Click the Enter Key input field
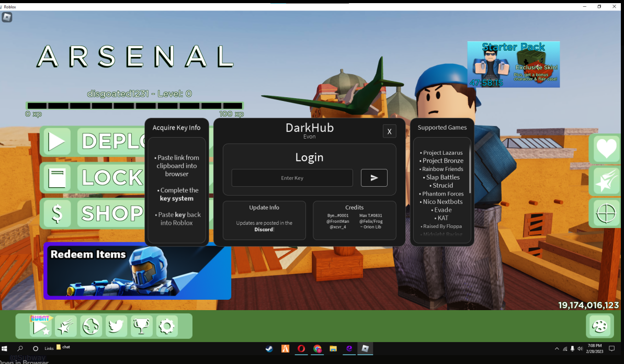 coord(292,178)
